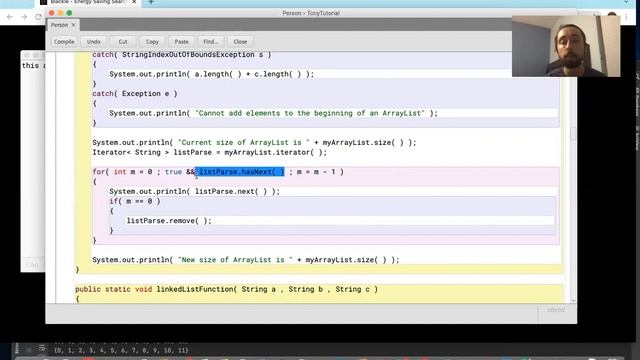Click the 'this' text in the terminal window
The width and height of the screenshot is (640, 360).
tap(31, 66)
